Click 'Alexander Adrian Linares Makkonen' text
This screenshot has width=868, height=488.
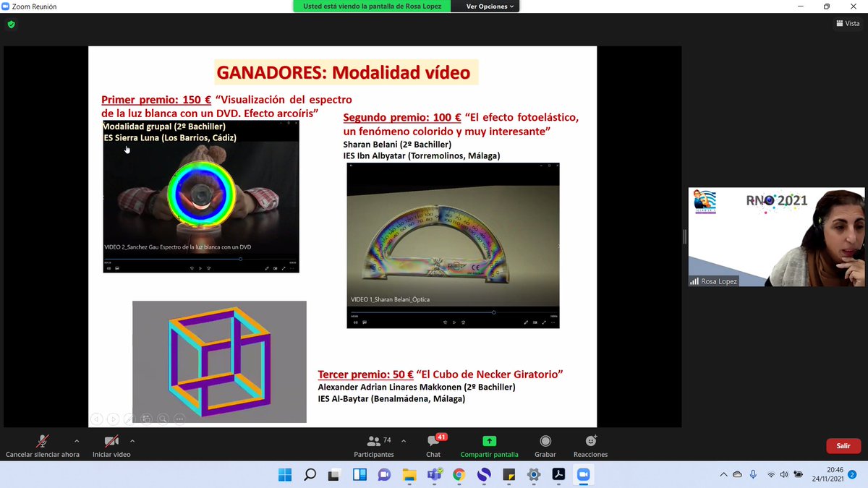tap(388, 387)
